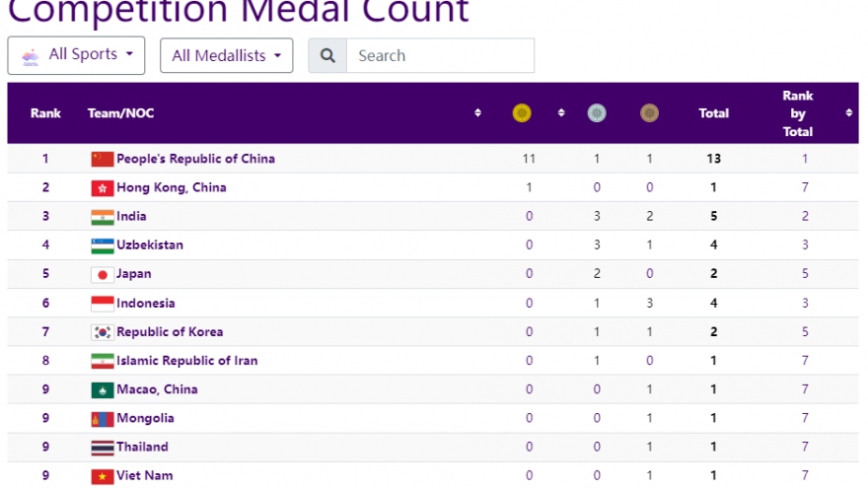Open Hong Kong, China team link
Viewport: 868px width, 488px height.
[172, 187]
